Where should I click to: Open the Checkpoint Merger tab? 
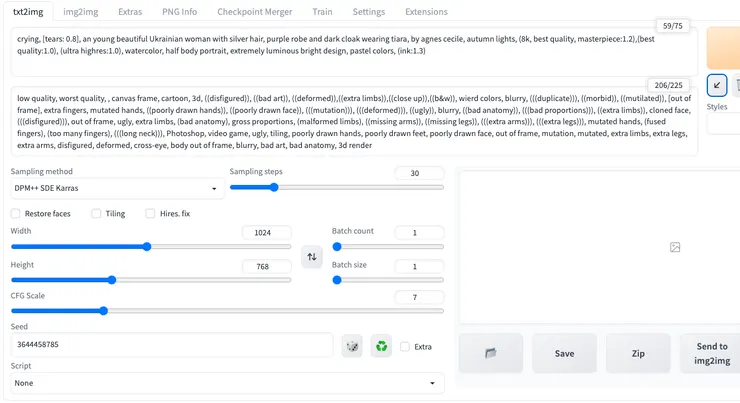[x=254, y=12]
